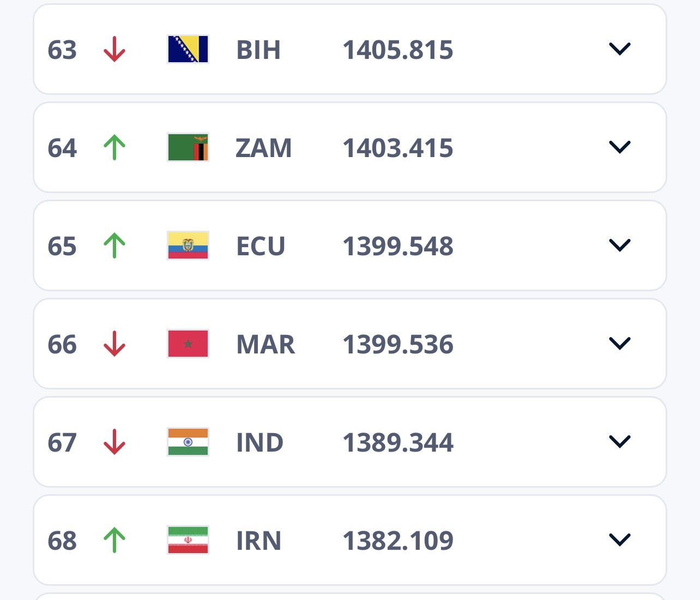This screenshot has height=600, width=700.
Task: Click the red down arrow beside rank 63
Action: click(x=114, y=50)
